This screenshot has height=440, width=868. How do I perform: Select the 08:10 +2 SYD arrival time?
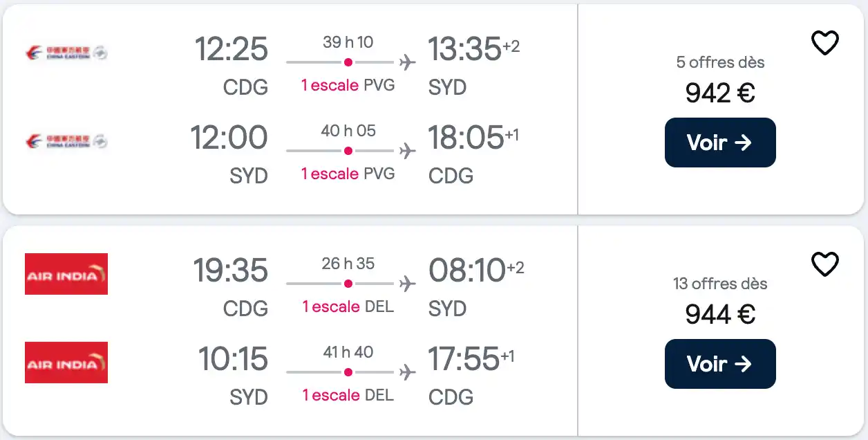tap(476, 271)
